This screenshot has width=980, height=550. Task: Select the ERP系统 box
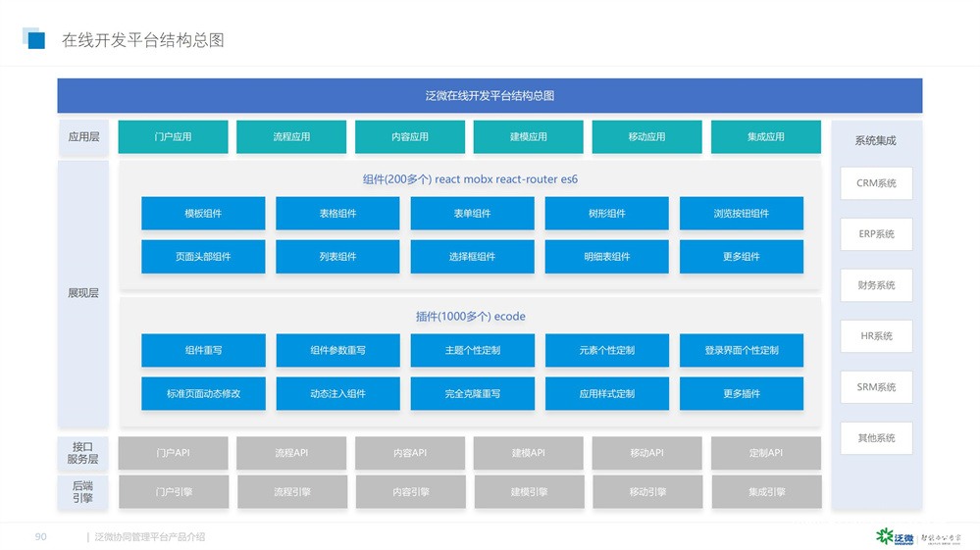(876, 234)
